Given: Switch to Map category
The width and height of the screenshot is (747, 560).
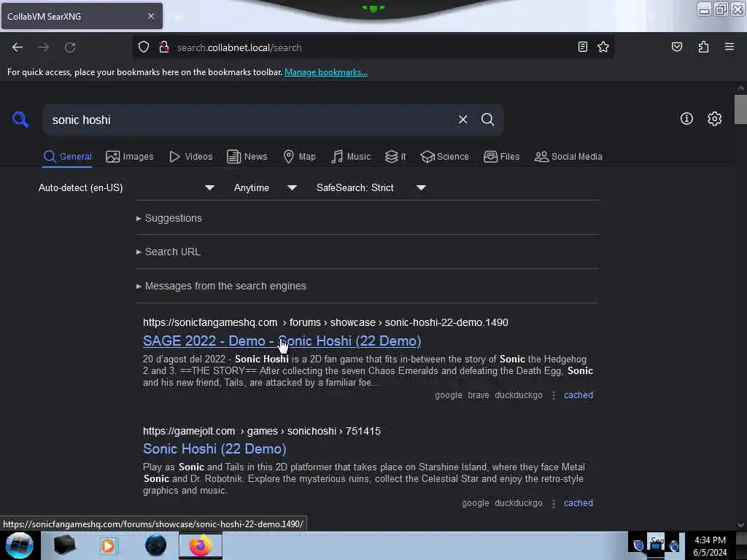Looking at the screenshot, I should pyautogui.click(x=299, y=157).
